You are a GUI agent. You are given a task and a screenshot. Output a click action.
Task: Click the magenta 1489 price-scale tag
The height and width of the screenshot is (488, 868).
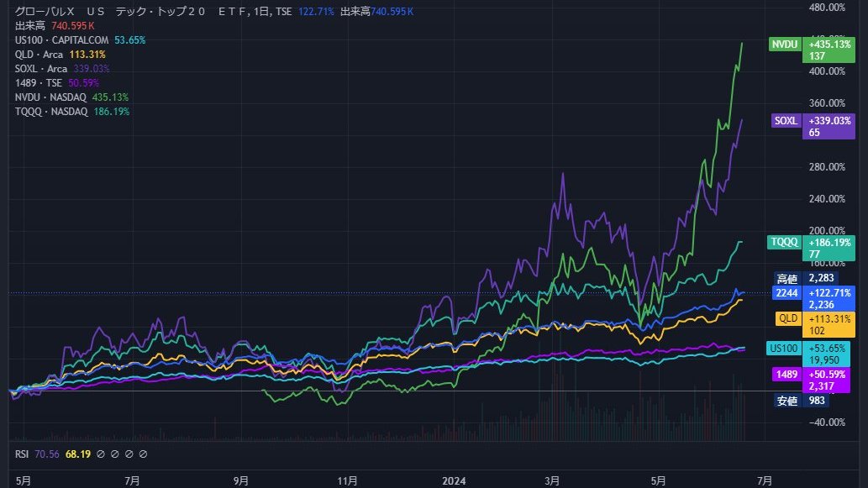click(x=786, y=375)
